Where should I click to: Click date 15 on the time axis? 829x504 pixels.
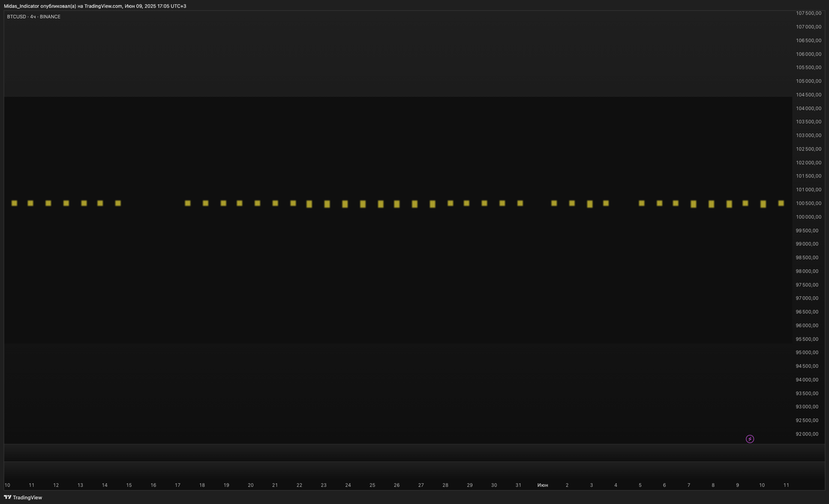coord(129,485)
